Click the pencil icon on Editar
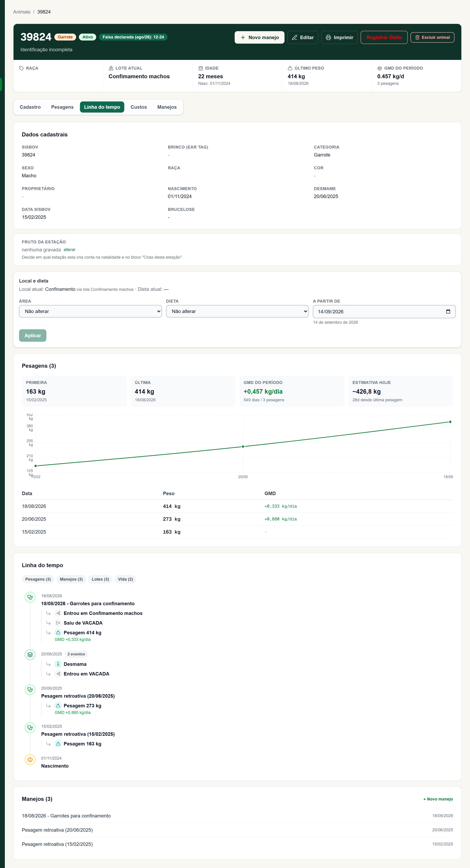The height and width of the screenshot is (868, 470). point(295,37)
